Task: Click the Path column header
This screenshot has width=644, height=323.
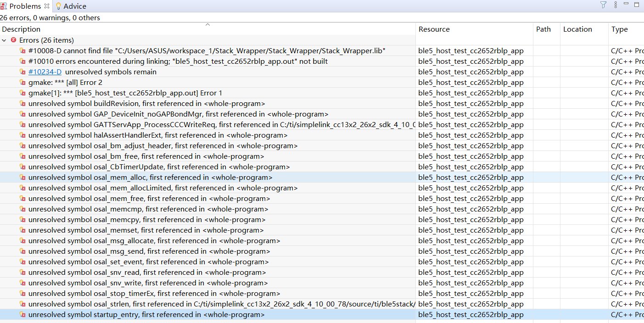Action: tap(543, 29)
